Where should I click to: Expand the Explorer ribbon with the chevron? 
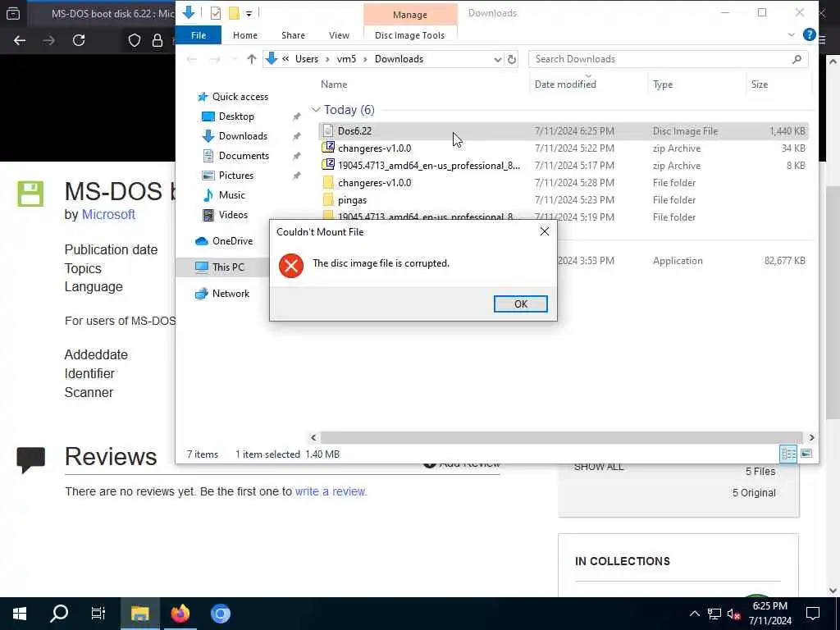pos(791,34)
